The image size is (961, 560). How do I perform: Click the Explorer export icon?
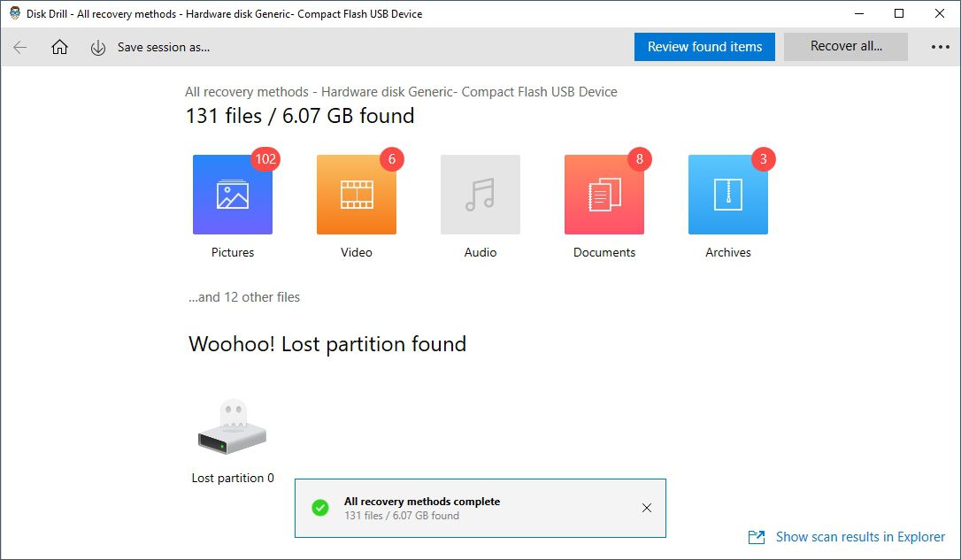[757, 537]
